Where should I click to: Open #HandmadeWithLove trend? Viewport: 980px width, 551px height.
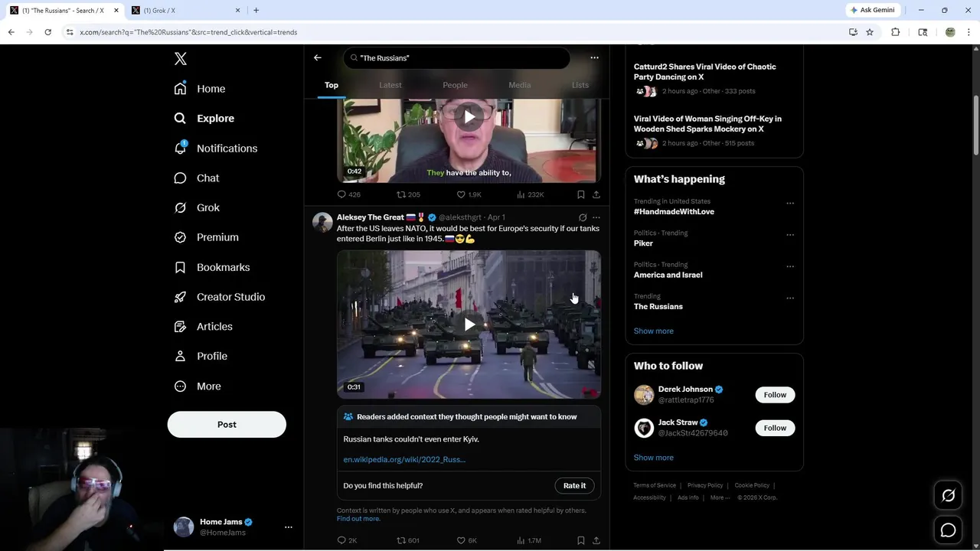pos(674,211)
